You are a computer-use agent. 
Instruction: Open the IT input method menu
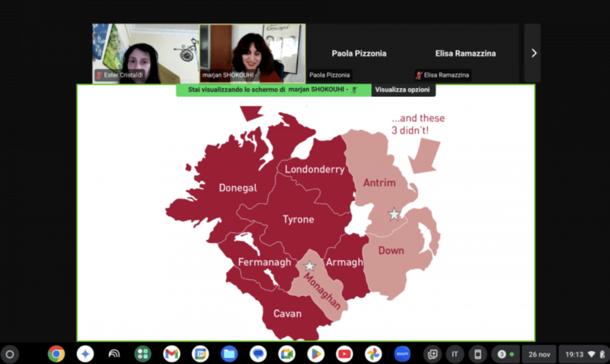point(454,354)
